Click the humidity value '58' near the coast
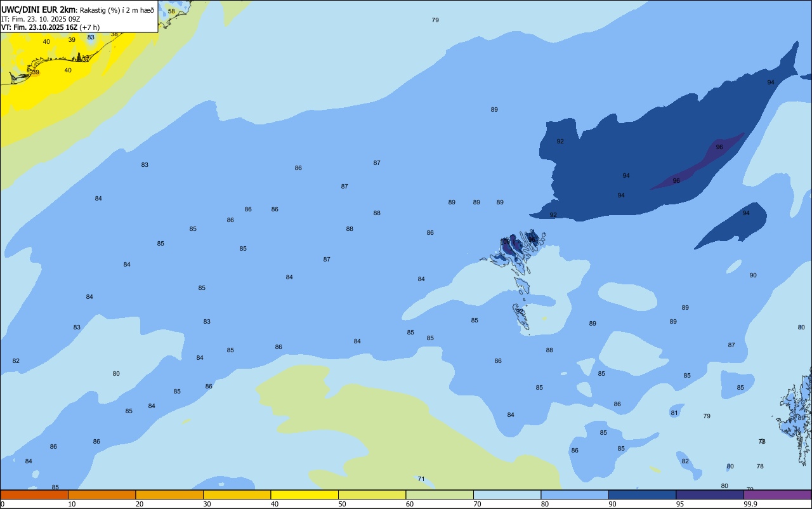This screenshot has width=812, height=509. [x=171, y=11]
